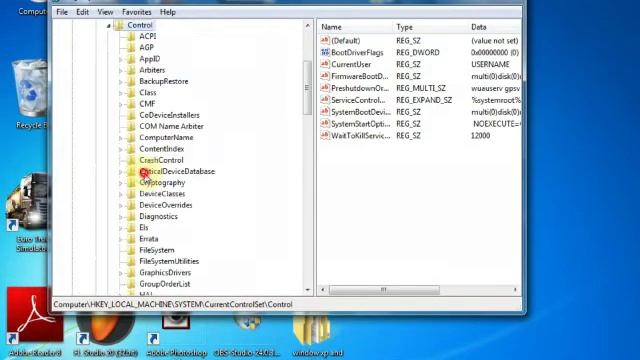Click REG_EXPAND_SZ type cell

[424, 100]
